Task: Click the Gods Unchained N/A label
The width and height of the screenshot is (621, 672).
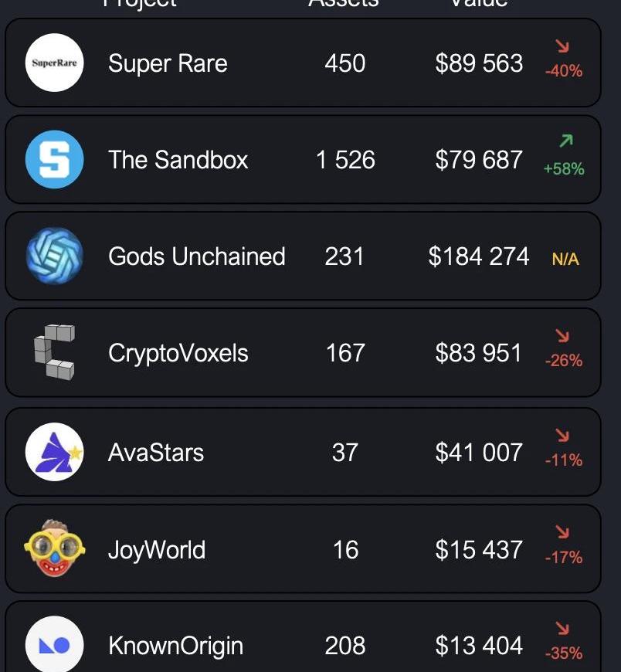Action: [565, 260]
